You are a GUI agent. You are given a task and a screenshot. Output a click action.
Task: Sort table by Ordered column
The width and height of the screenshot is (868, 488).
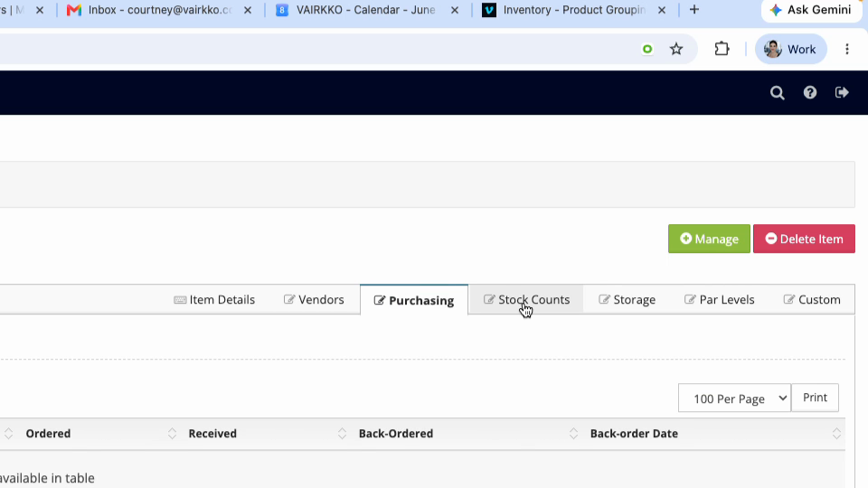pos(48,433)
